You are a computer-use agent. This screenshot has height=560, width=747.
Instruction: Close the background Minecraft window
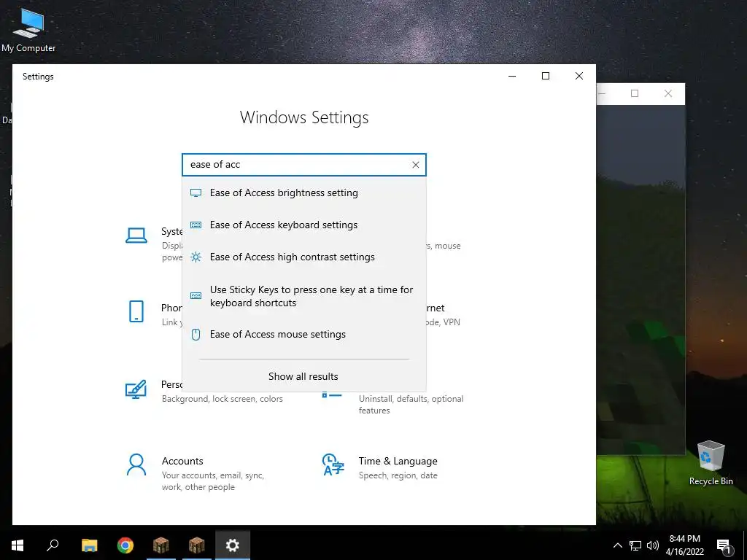click(668, 94)
